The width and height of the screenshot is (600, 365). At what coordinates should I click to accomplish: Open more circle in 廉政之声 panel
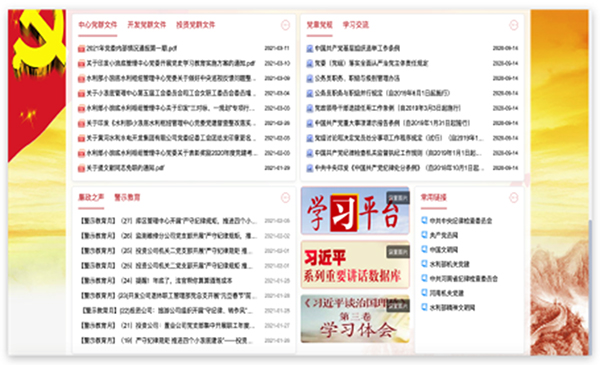click(285, 198)
